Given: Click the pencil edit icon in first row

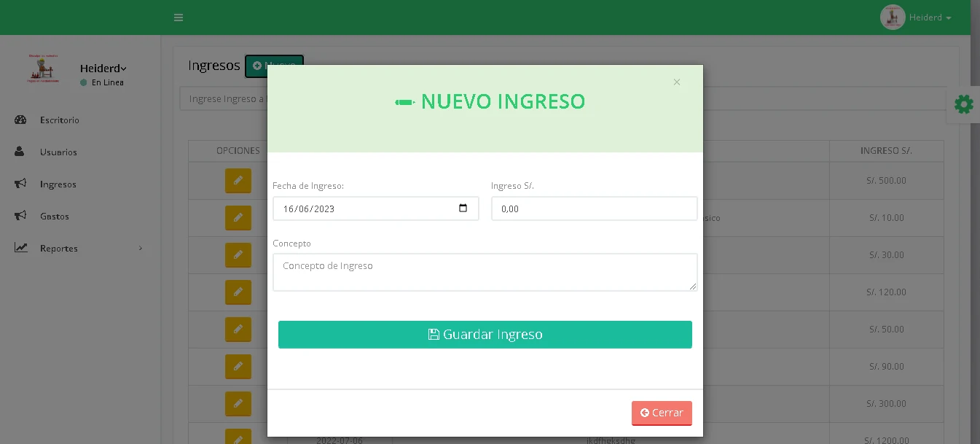Looking at the screenshot, I should (238, 180).
